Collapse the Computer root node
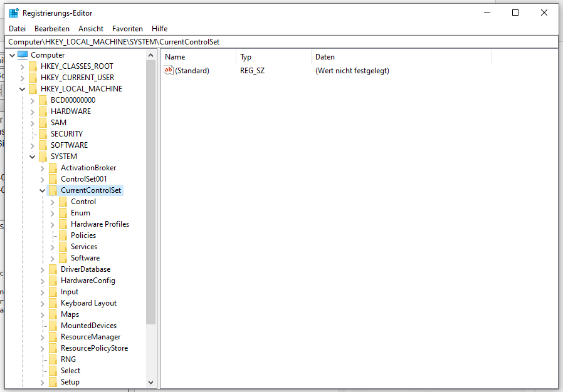Image resolution: width=563 pixels, height=392 pixels. [12, 55]
